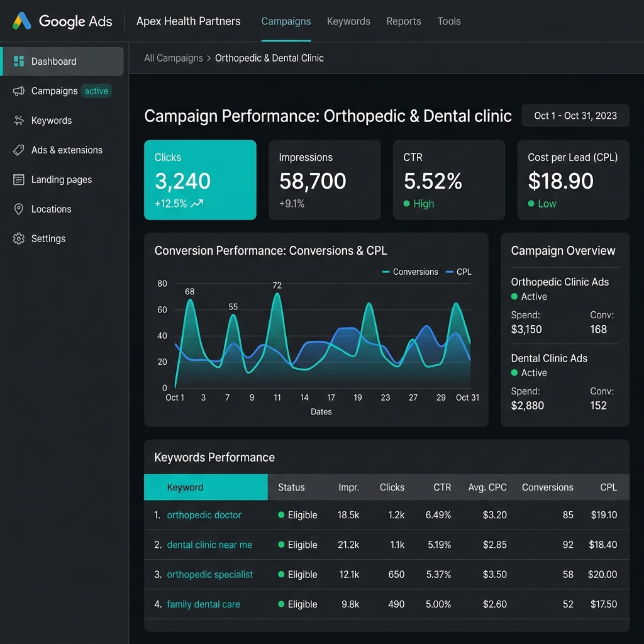Screen dimensions: 644x644
Task: Sort by the Impr. column header
Action: pyautogui.click(x=348, y=487)
